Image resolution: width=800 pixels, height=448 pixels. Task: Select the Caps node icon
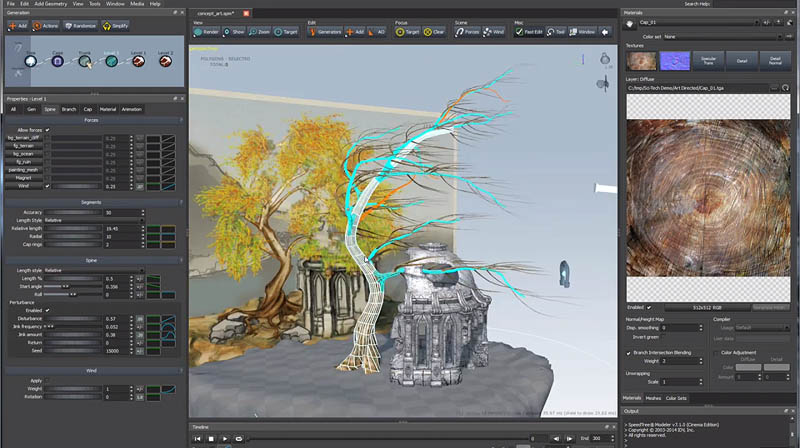[57, 61]
